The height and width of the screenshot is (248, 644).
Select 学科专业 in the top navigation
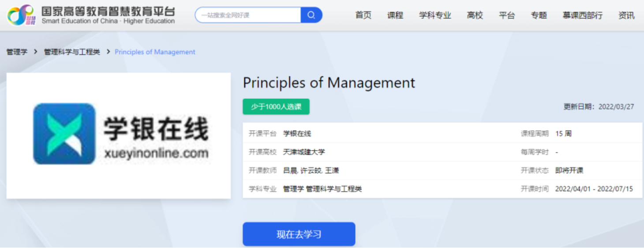(x=435, y=15)
